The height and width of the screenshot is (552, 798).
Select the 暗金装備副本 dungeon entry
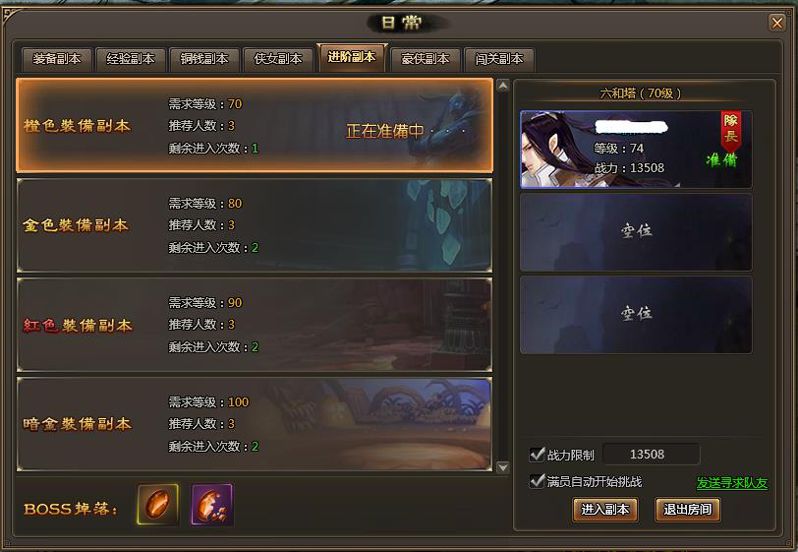[x=254, y=424]
